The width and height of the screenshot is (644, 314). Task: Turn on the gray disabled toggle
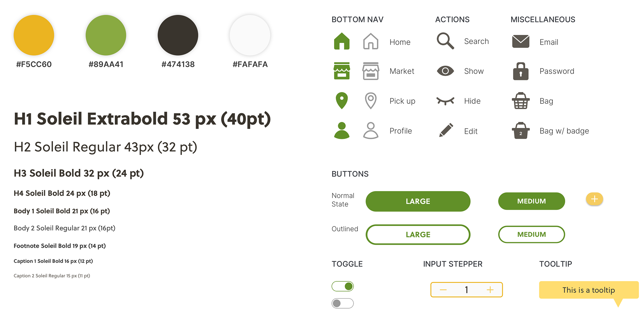342,303
